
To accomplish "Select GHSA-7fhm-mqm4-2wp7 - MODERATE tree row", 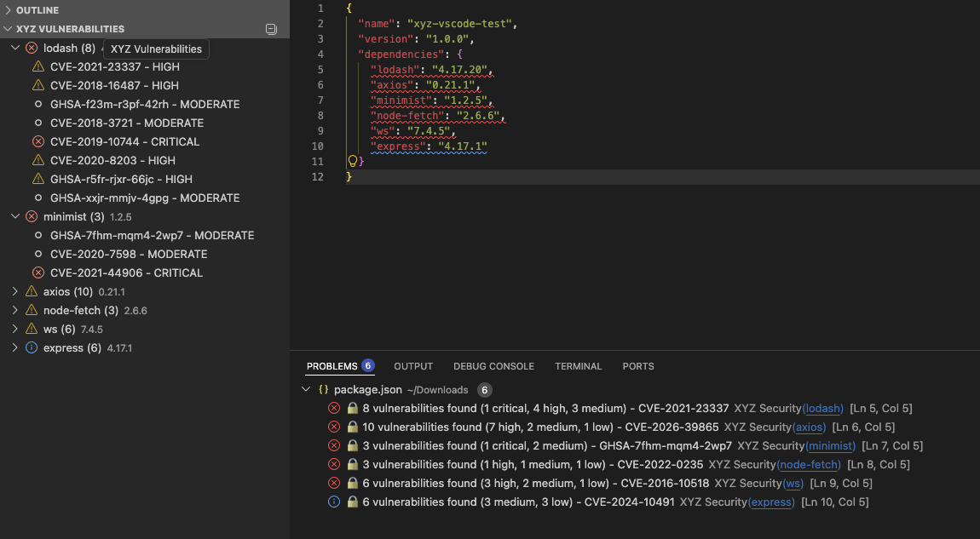I will (145, 236).
